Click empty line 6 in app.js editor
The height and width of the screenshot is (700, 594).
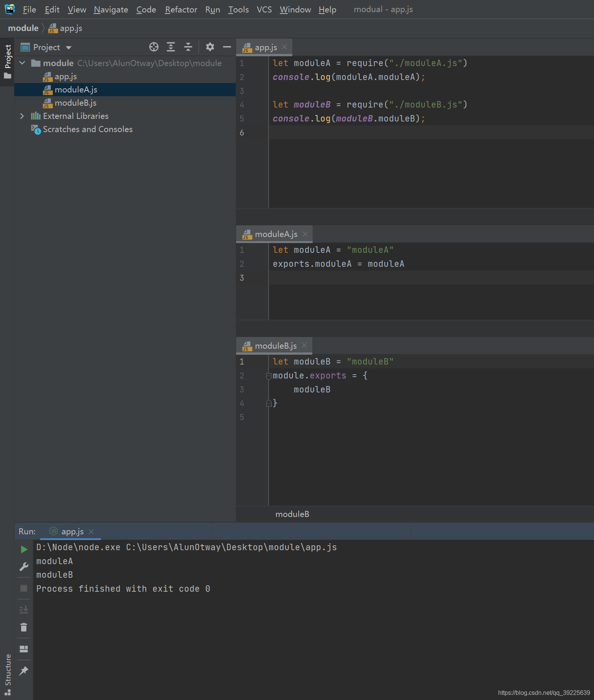pos(431,132)
